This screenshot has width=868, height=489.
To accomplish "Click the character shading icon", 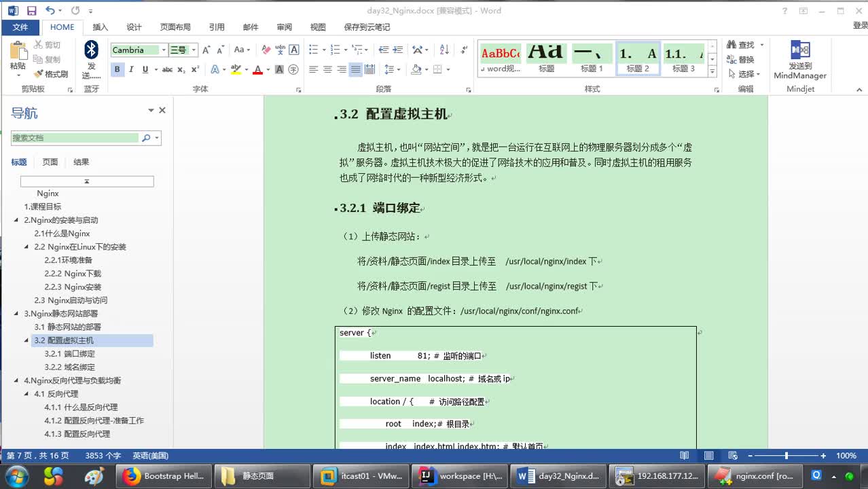I will click(279, 69).
